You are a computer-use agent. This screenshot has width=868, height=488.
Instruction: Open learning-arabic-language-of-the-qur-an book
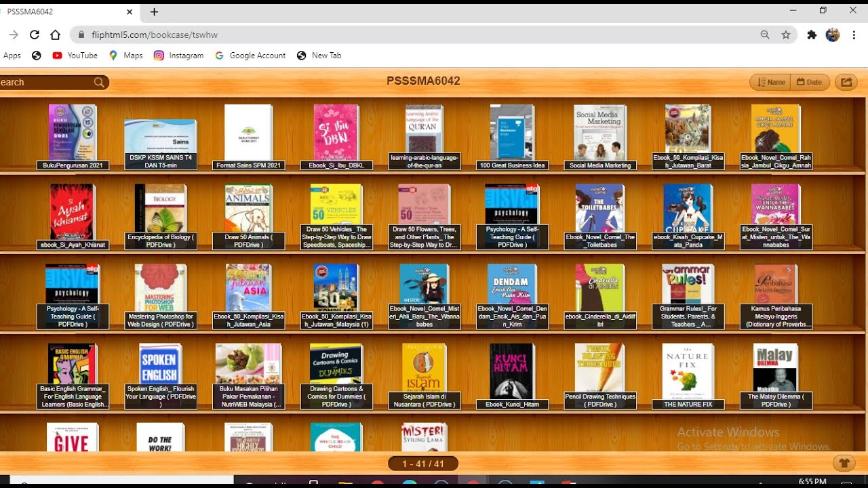[x=425, y=136]
